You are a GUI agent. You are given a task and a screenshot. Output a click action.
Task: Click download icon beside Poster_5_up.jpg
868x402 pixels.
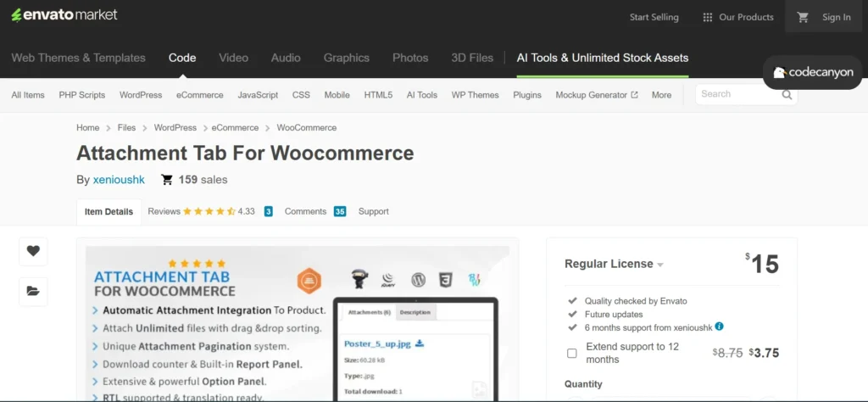pos(419,343)
